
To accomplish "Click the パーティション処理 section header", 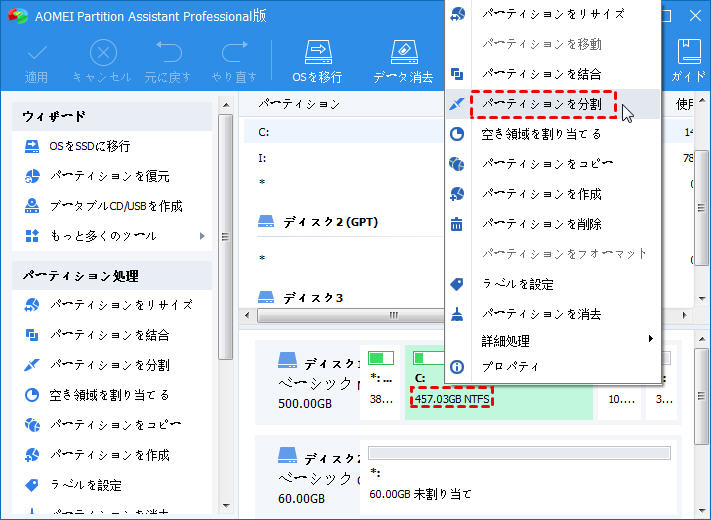I will click(x=112, y=276).
